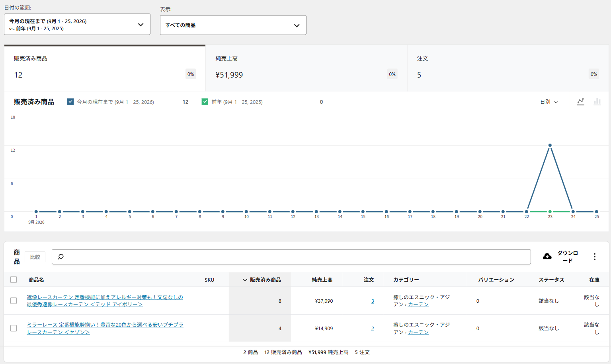
Task: Click the 在庫 column header
Action: 594,280
